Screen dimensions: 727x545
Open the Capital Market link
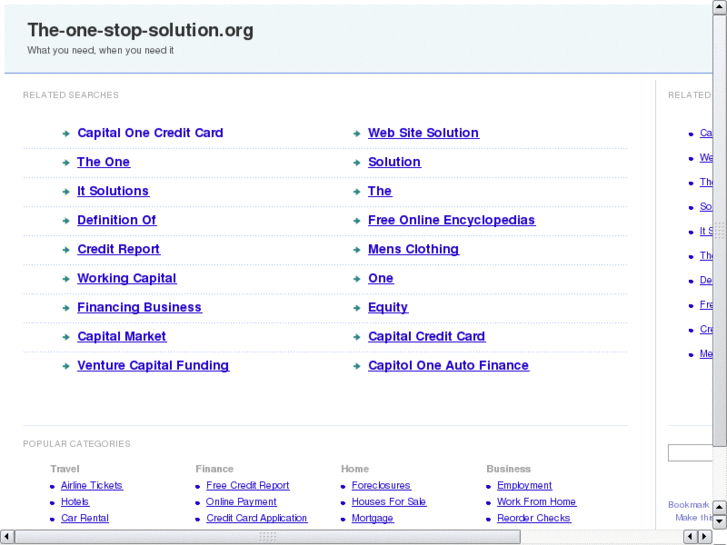[121, 337]
